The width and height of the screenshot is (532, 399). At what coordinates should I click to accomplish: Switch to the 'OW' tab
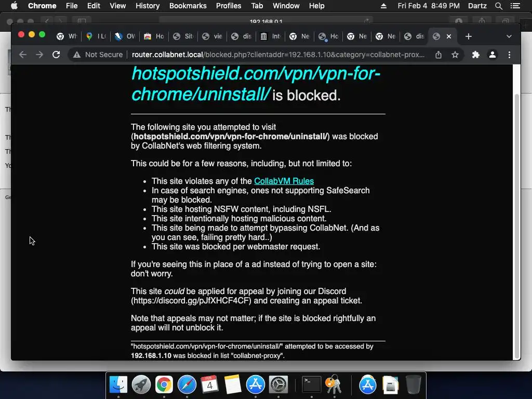[x=125, y=36]
